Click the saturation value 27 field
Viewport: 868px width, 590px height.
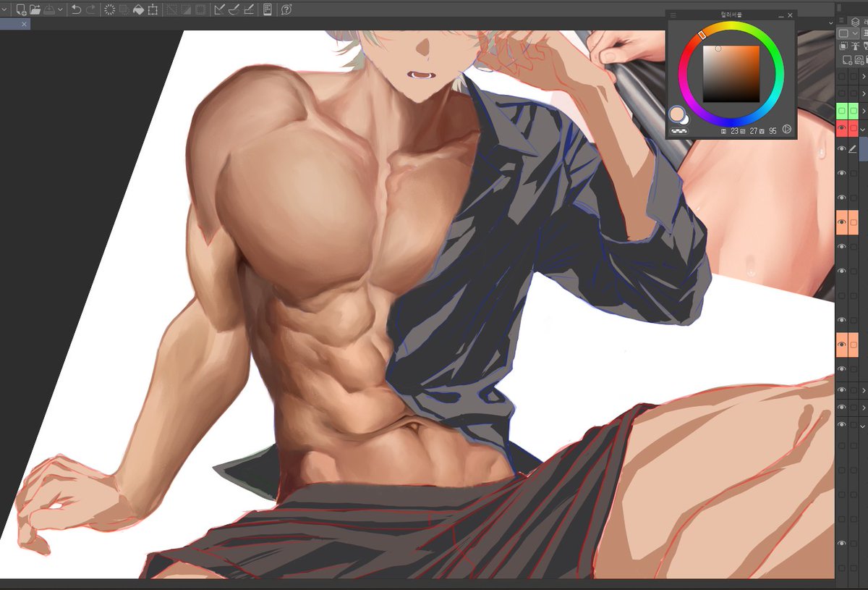coord(752,131)
